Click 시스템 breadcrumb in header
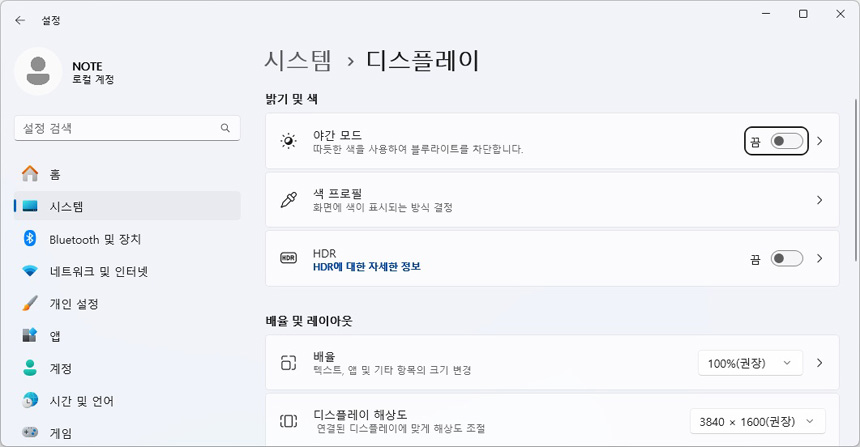 point(298,61)
